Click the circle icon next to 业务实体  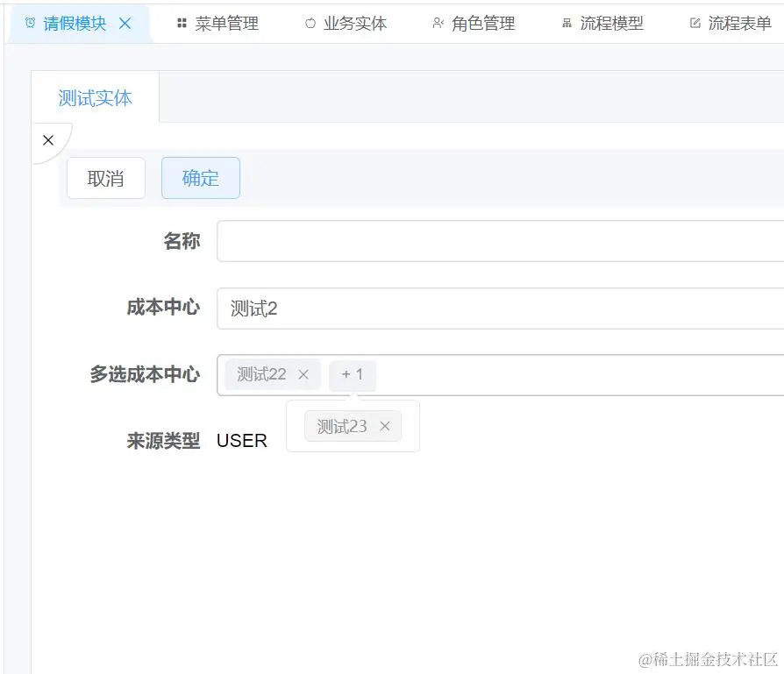point(309,24)
